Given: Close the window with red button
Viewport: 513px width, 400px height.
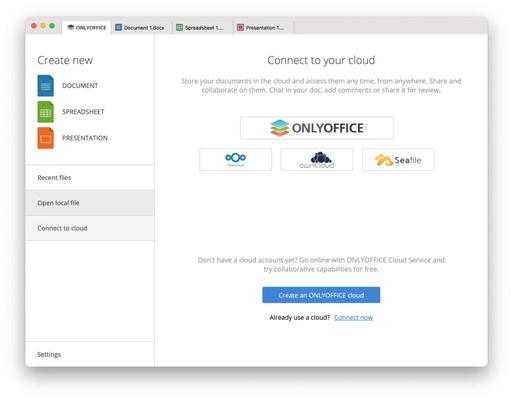Looking at the screenshot, I should pos(34,26).
